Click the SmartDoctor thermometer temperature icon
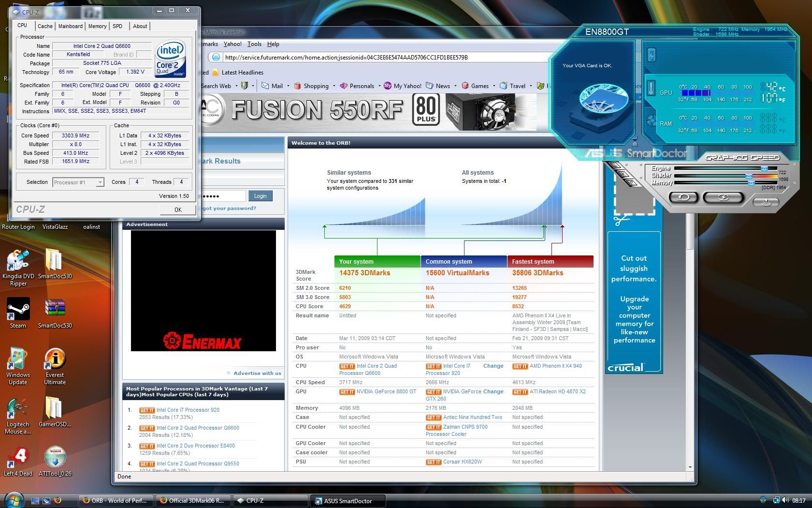Image resolution: width=812 pixels, height=508 pixels. tap(651, 88)
